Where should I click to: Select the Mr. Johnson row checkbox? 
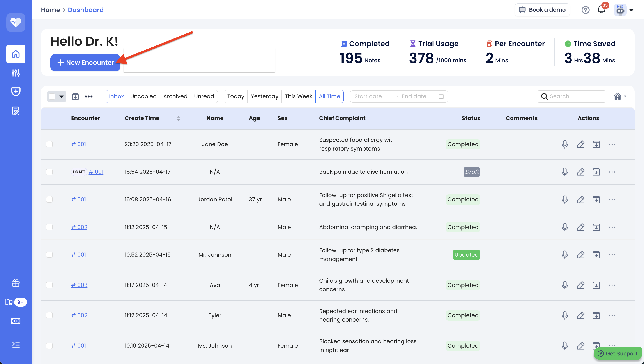(x=49, y=254)
